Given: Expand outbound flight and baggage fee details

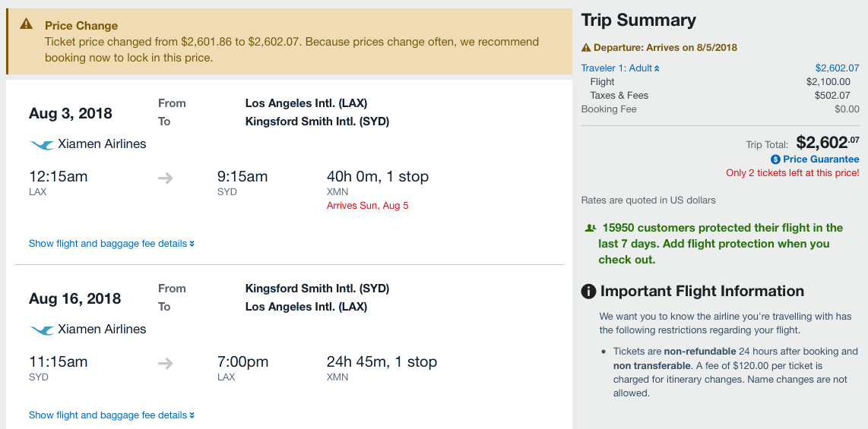Looking at the screenshot, I should tap(112, 244).
